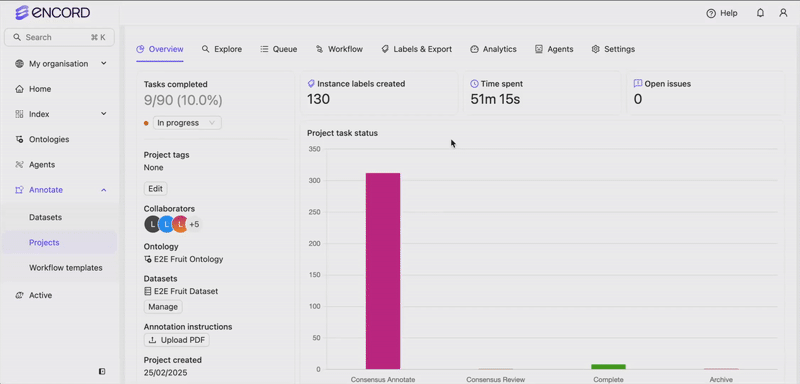The height and width of the screenshot is (384, 800).
Task: Collapse the Annotate section chevron
Action: click(x=104, y=190)
